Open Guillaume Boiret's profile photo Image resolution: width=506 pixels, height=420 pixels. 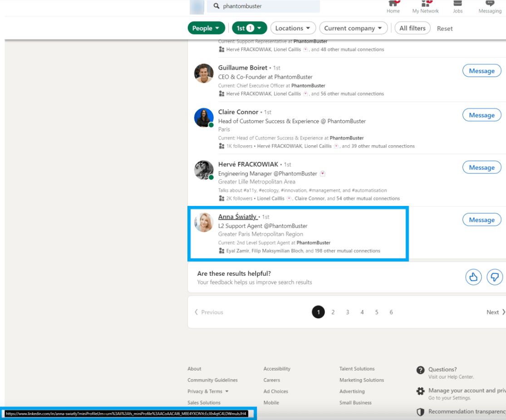[204, 73]
